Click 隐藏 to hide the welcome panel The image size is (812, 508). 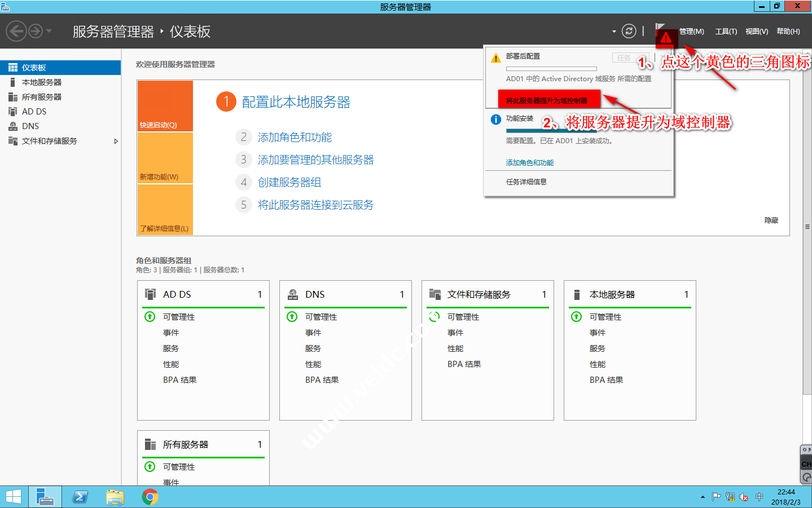(771, 220)
